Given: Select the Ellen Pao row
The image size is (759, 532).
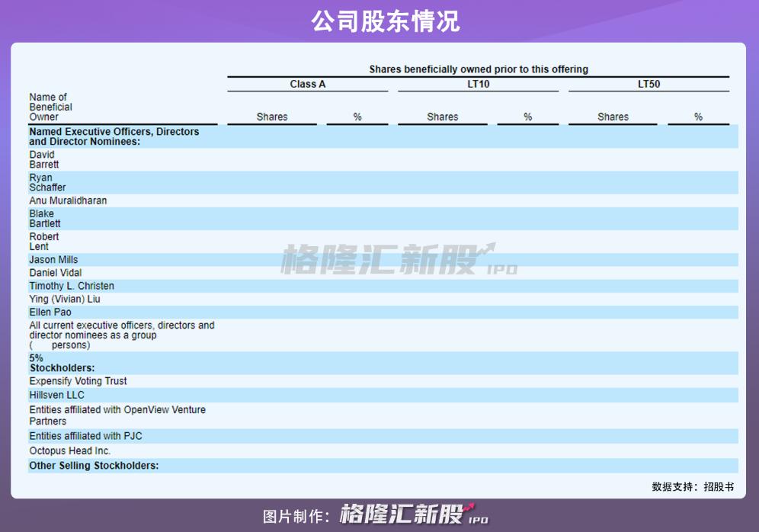Looking at the screenshot, I should (x=383, y=312).
